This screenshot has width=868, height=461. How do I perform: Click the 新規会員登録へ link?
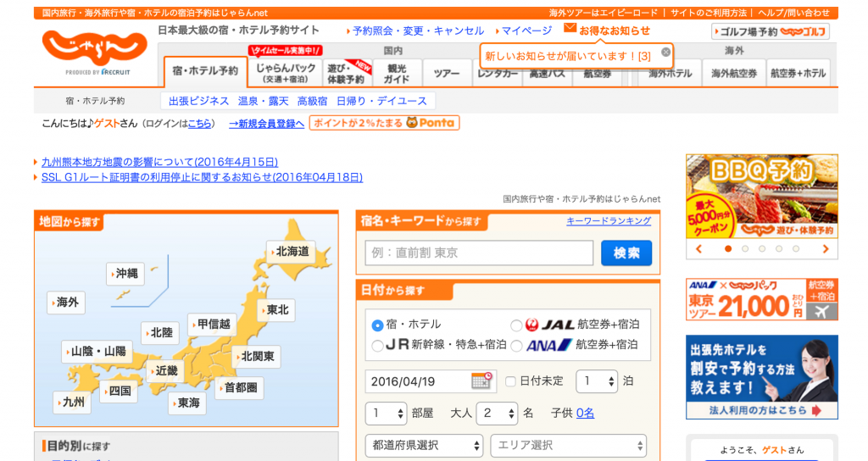tap(266, 124)
